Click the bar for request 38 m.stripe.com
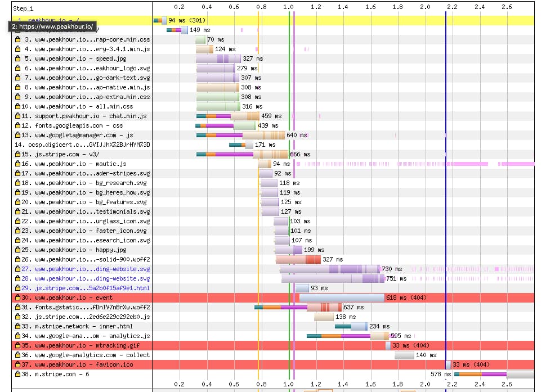This screenshot has width=546, height=392. point(494,374)
